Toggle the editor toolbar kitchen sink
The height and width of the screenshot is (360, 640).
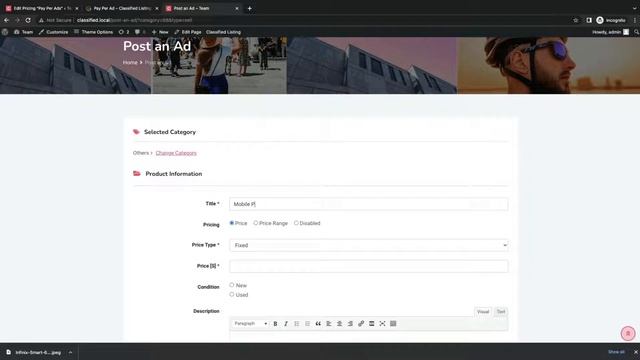point(393,324)
